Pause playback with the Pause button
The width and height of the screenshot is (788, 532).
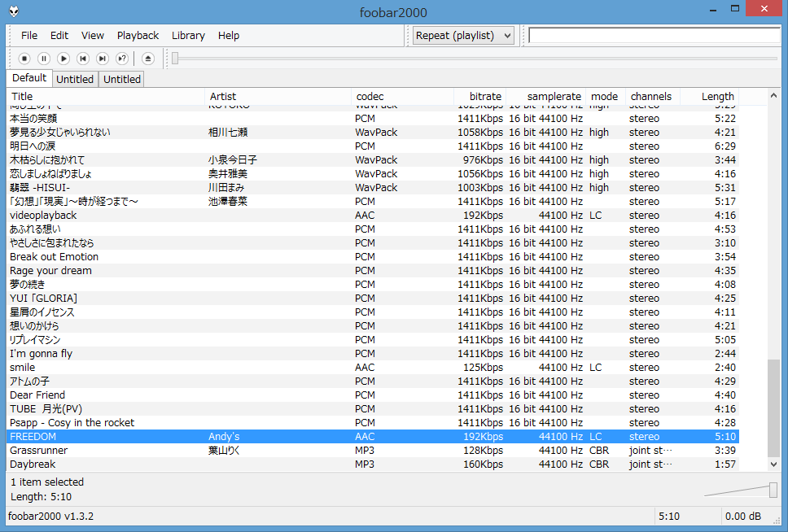44,59
